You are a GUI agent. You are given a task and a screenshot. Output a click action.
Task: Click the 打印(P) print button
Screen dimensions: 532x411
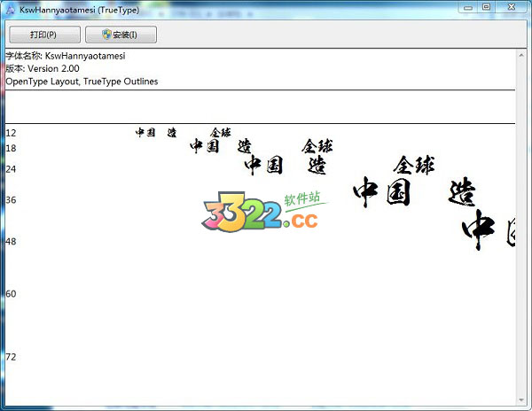click(45, 35)
